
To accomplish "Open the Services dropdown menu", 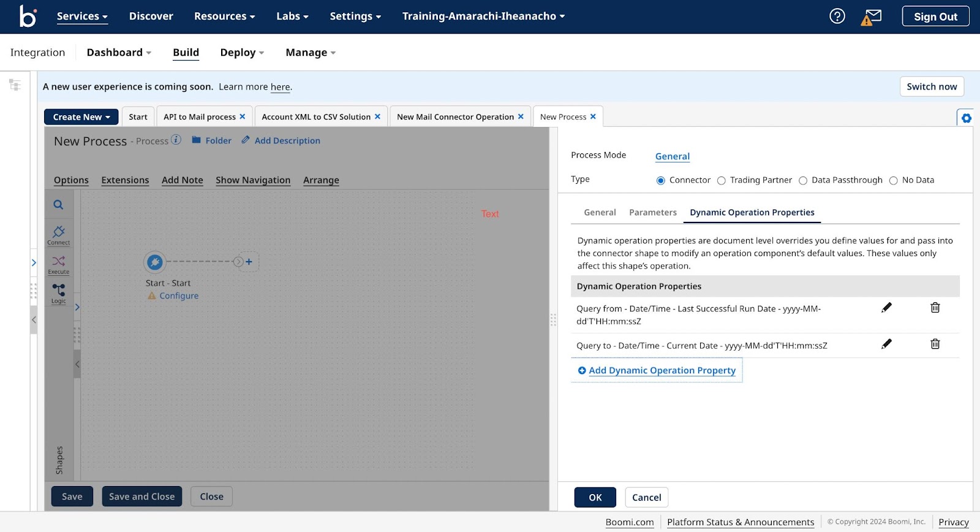I will tap(82, 17).
